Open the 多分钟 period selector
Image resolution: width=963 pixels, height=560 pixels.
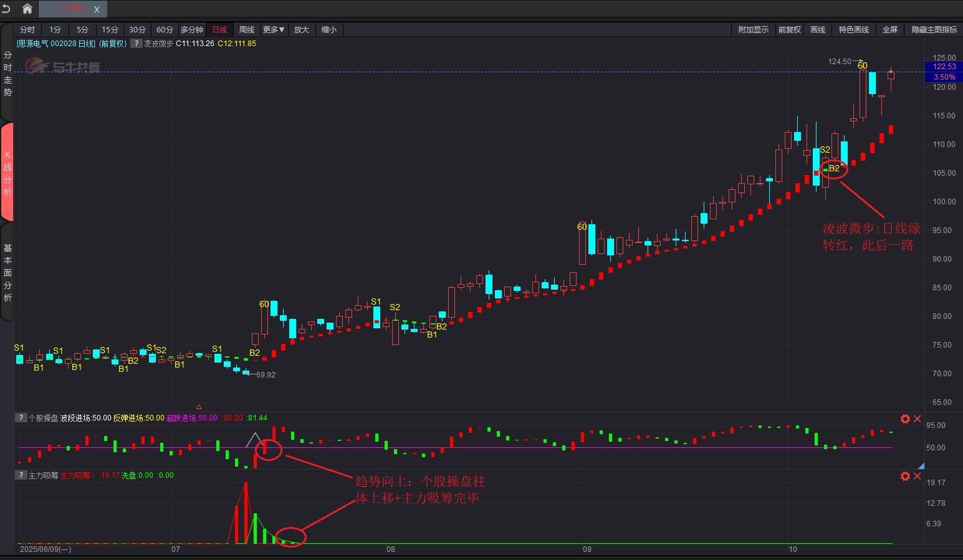click(192, 30)
